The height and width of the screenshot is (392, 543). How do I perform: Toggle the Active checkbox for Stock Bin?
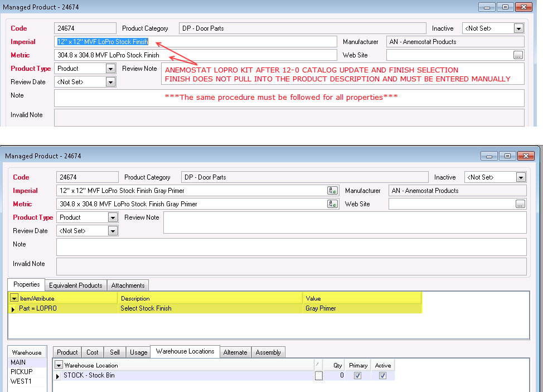382,376
